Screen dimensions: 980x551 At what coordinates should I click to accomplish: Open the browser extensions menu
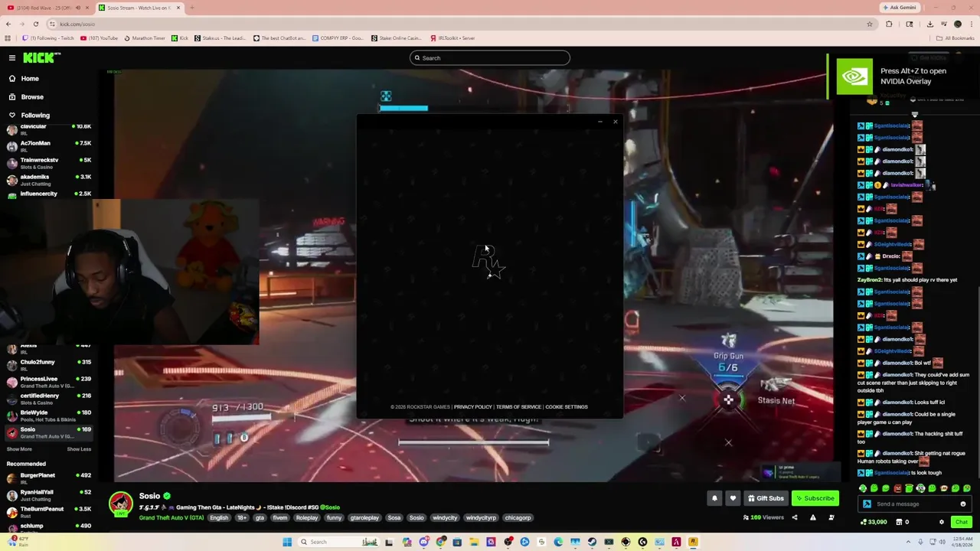point(889,24)
